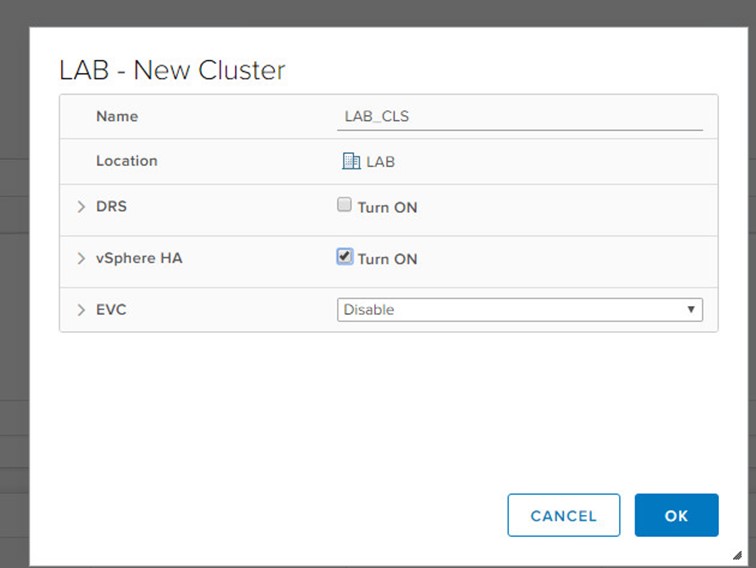Click the "LAB - New Cluster" dialog title

click(x=172, y=70)
